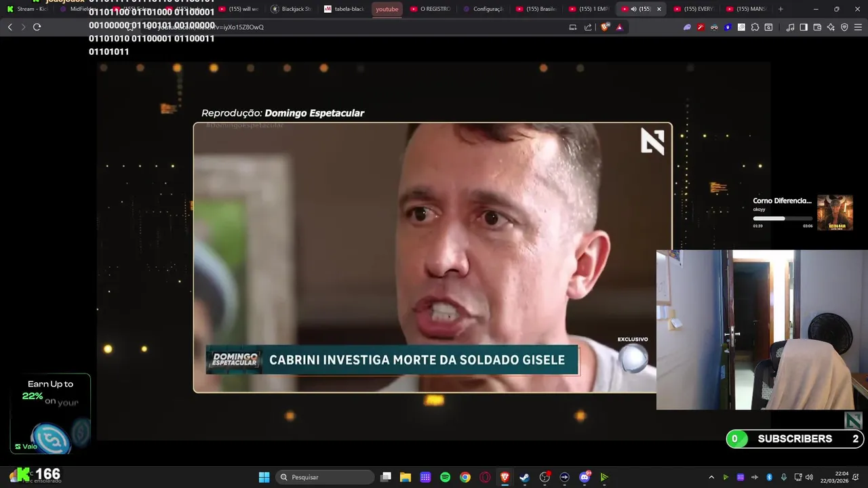Mute the playing (155) tab audio icon
The width and height of the screenshot is (868, 488).
(x=633, y=9)
